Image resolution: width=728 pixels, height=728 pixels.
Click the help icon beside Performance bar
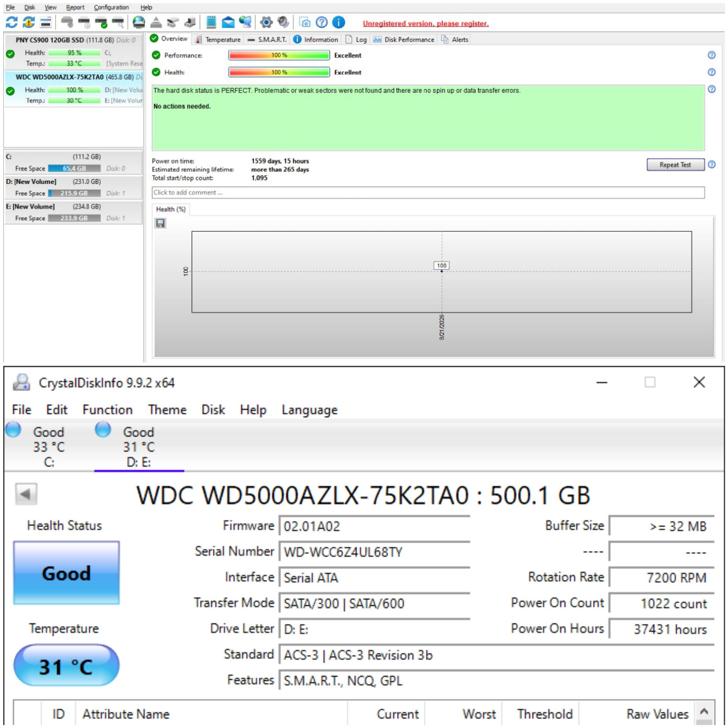pos(711,55)
